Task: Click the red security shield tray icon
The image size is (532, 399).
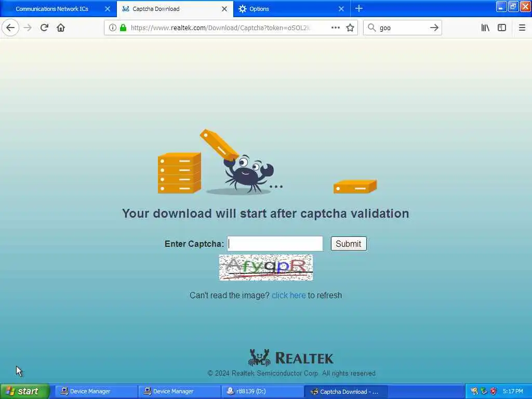Action: click(x=494, y=391)
